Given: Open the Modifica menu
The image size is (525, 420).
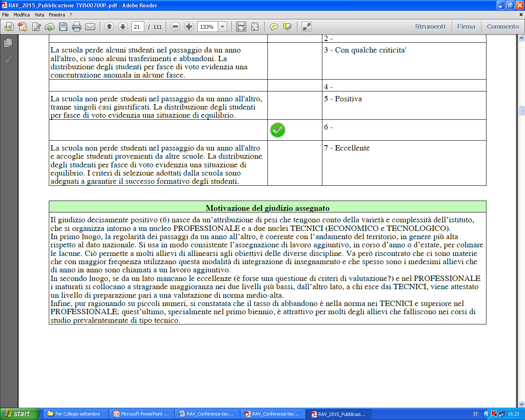Looking at the screenshot, I should click(21, 14).
